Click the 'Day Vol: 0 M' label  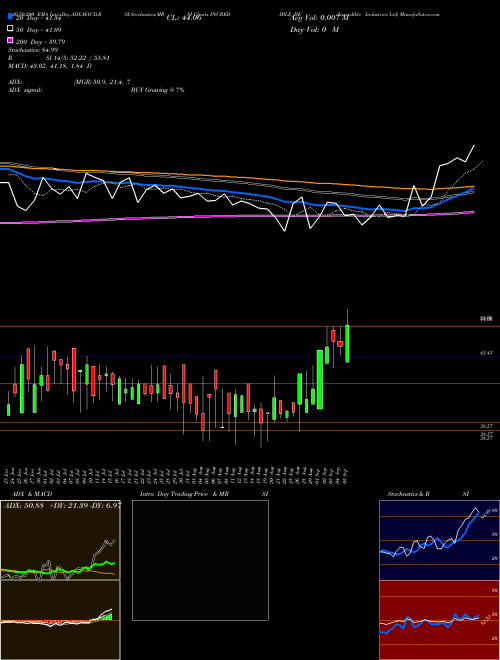coord(314,29)
